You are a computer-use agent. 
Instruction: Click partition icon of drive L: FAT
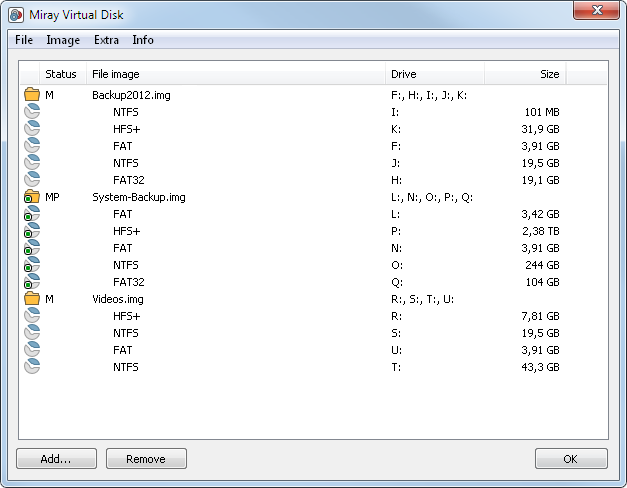pyautogui.click(x=32, y=214)
